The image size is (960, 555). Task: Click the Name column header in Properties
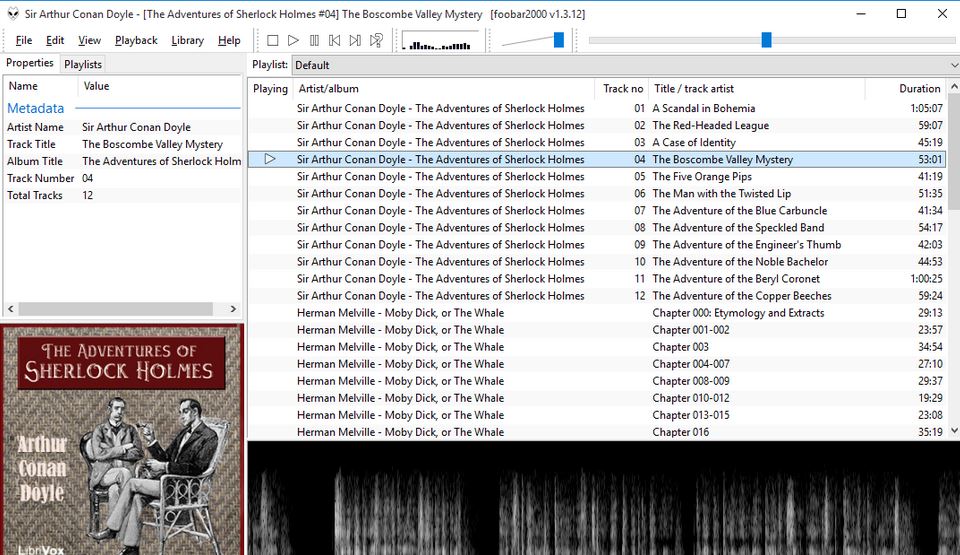[x=41, y=86]
